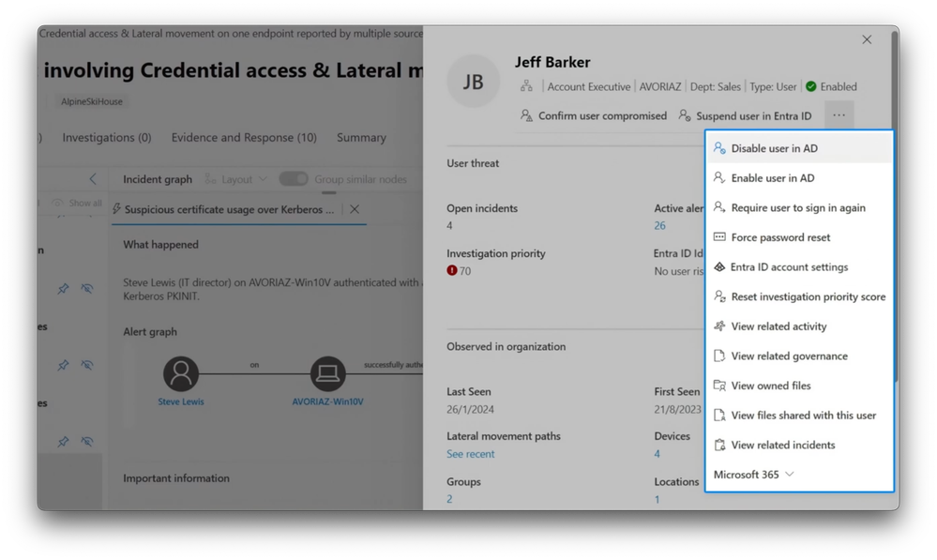Image resolution: width=937 pixels, height=560 pixels.
Task: Click the Show all button
Action: [77, 204]
